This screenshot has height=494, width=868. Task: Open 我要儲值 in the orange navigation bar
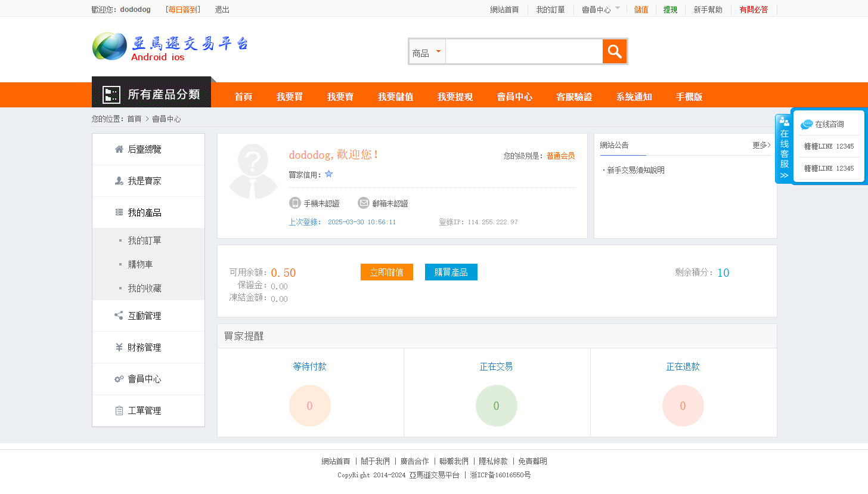click(x=395, y=97)
